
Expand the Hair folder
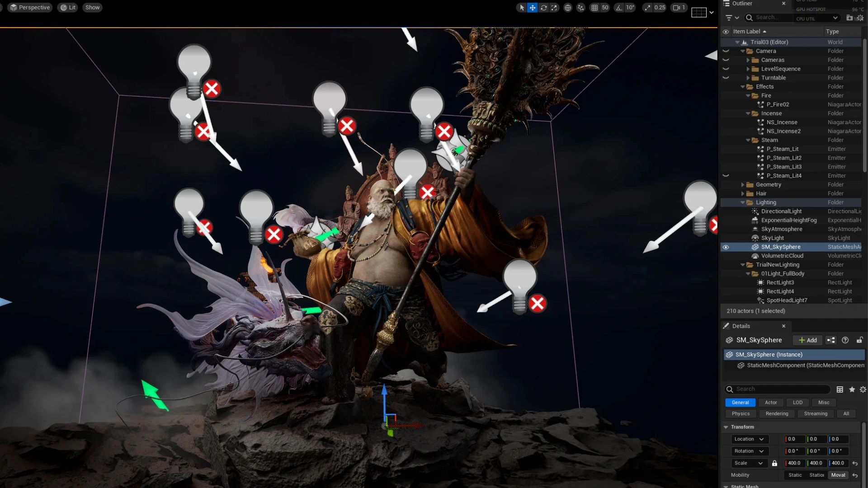pyautogui.click(x=743, y=193)
